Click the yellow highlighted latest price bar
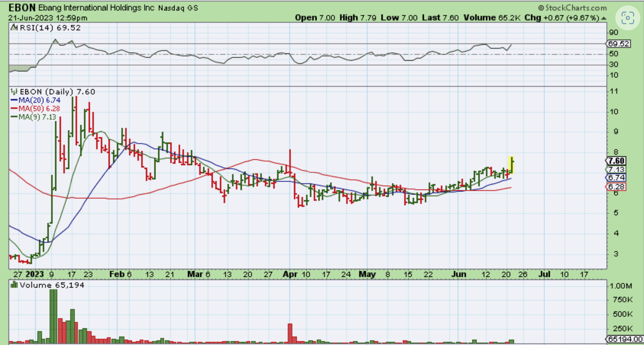Screen dimensions: 644x345 [x=511, y=165]
